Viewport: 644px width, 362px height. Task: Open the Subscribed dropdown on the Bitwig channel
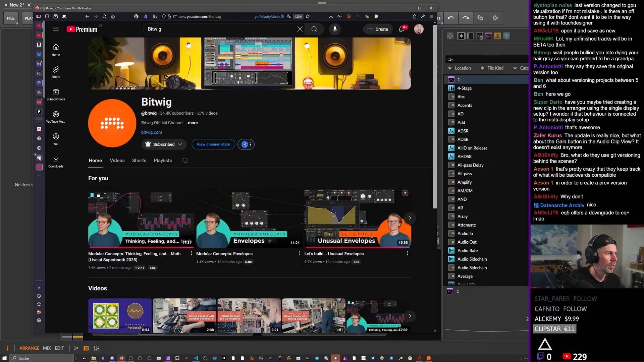[164, 144]
